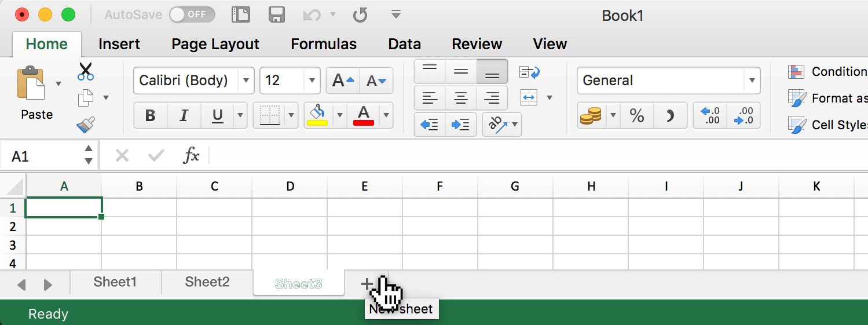Toggle the AutoSave switch
Viewport: 868px width, 325px height.
[x=192, y=15]
